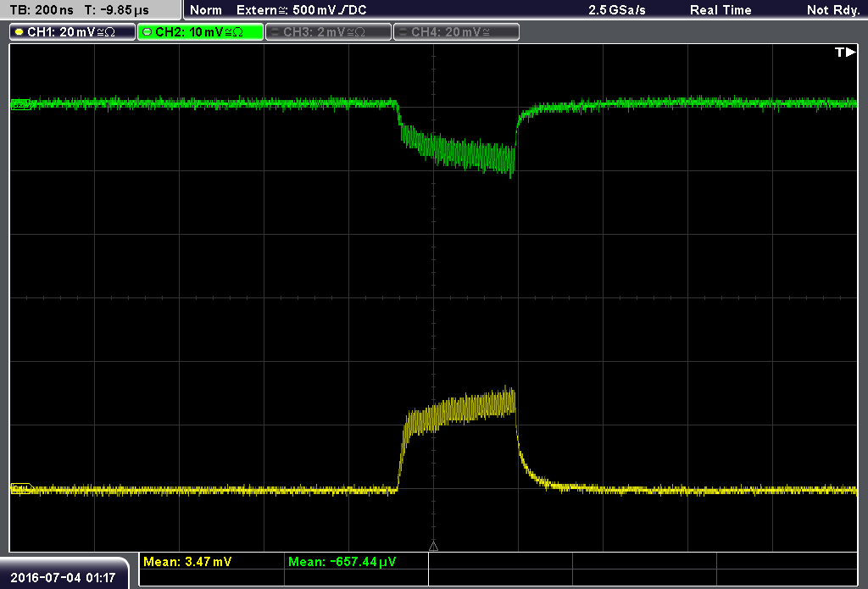The height and width of the screenshot is (589, 868).
Task: Enable the inactive CH3 2 mV channel
Action: [x=328, y=32]
